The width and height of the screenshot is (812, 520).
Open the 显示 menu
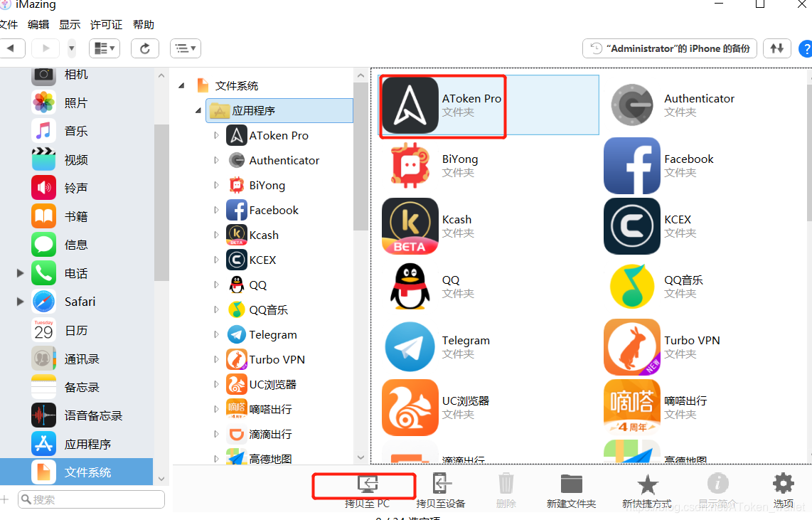point(70,24)
